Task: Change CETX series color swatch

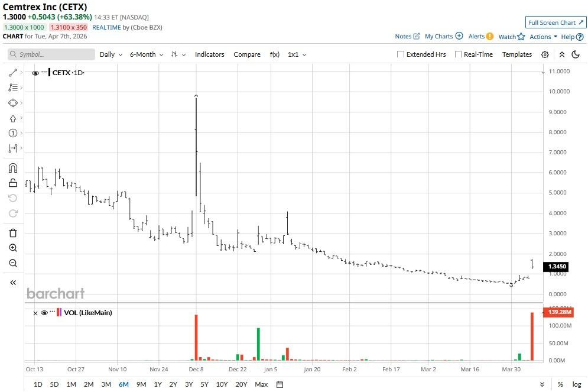Action: click(x=50, y=72)
